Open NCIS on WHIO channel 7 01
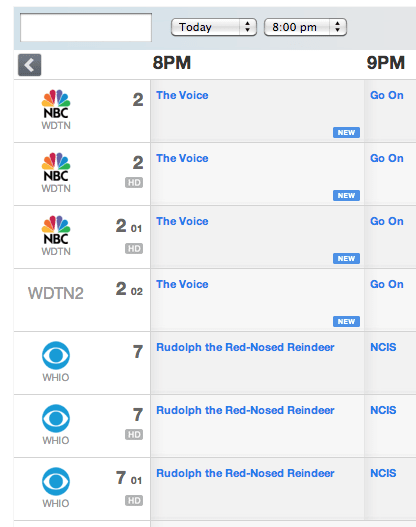This screenshot has height=527, width=416. [383, 473]
